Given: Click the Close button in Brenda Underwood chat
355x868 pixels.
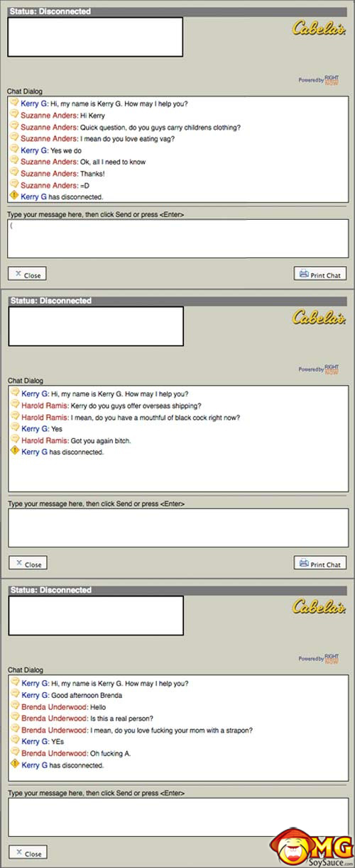Looking at the screenshot, I should pyautogui.click(x=28, y=852).
